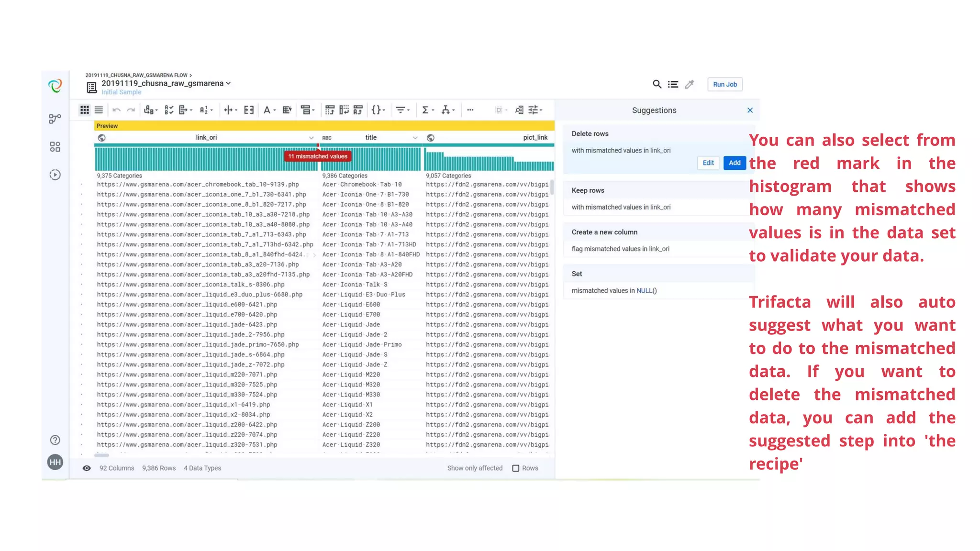Screen dimensions: 980x551
Task: Click the Redo arrow in toolbar
Action: tap(131, 110)
